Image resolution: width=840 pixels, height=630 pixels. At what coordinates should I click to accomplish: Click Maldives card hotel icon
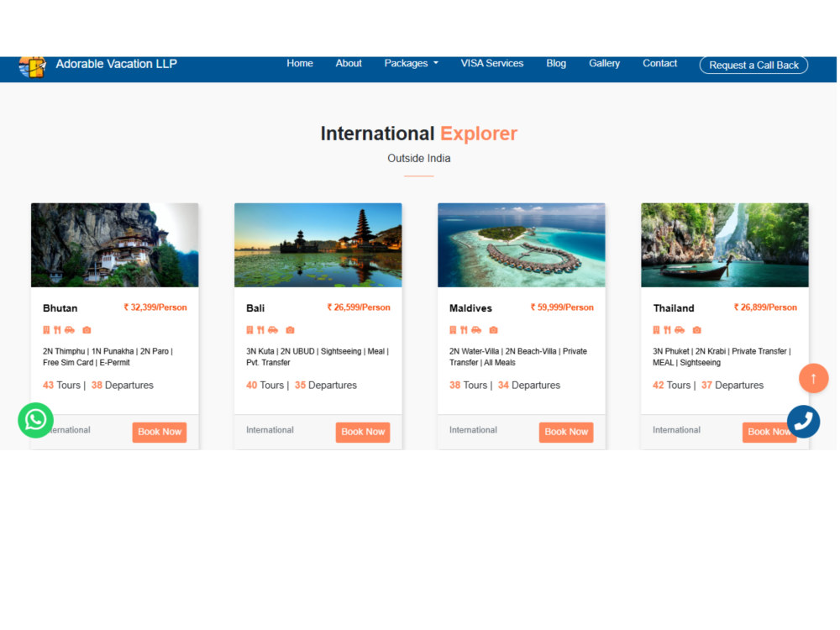453,330
